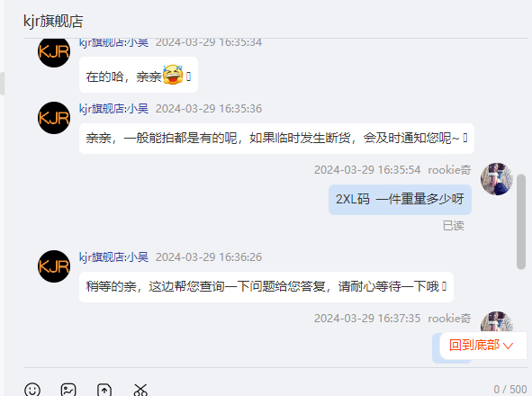Viewport: 532px width, 396px height.
Task: Click the KJR avatar beside 在的哈 message
Action: (54, 52)
